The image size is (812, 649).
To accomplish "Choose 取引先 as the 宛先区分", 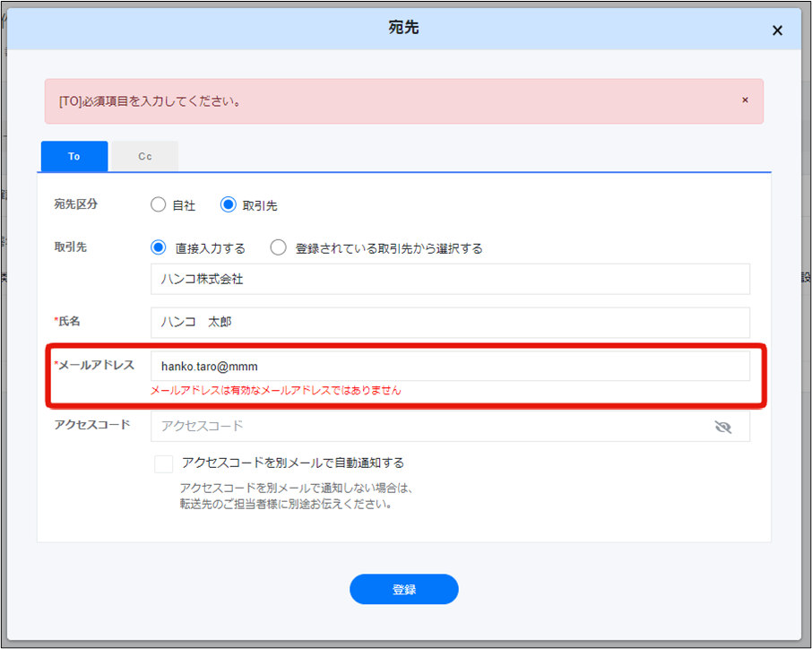I will pos(229,204).
